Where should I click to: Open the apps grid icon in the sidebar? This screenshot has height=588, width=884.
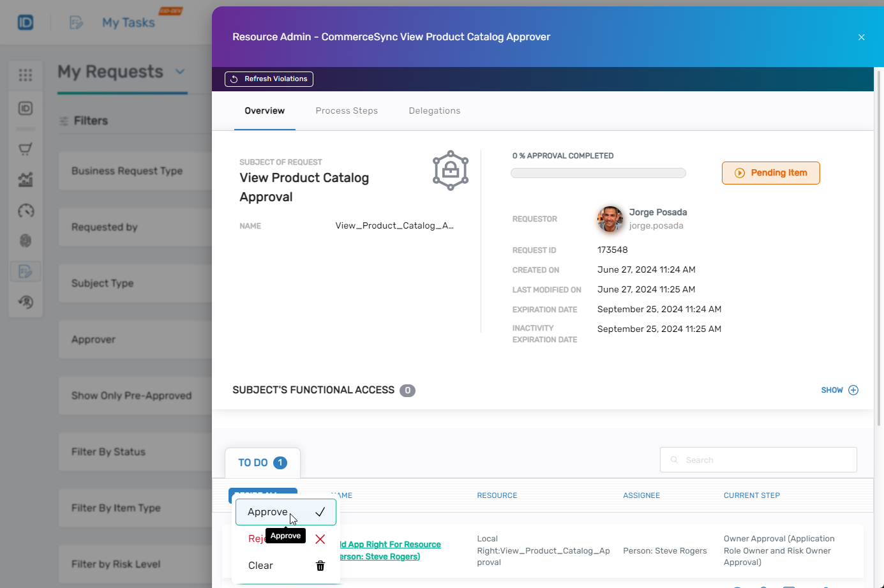(x=26, y=75)
